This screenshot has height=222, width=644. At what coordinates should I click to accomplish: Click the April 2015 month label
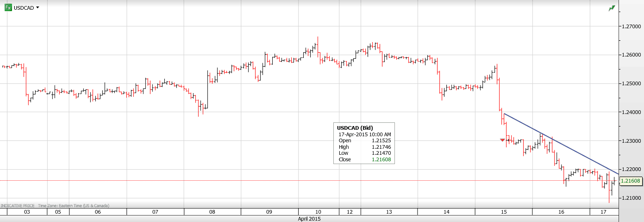(x=309, y=219)
